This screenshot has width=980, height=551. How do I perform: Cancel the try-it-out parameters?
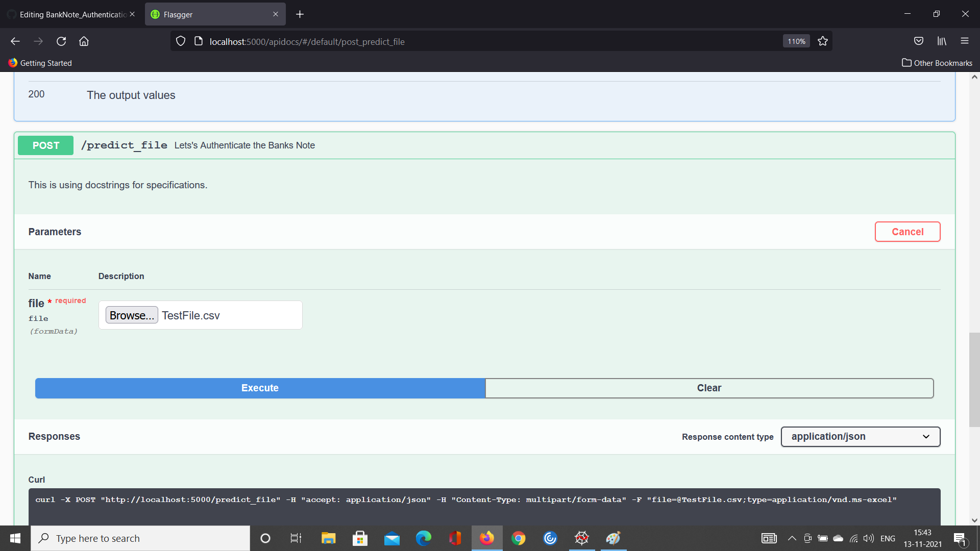[907, 232]
